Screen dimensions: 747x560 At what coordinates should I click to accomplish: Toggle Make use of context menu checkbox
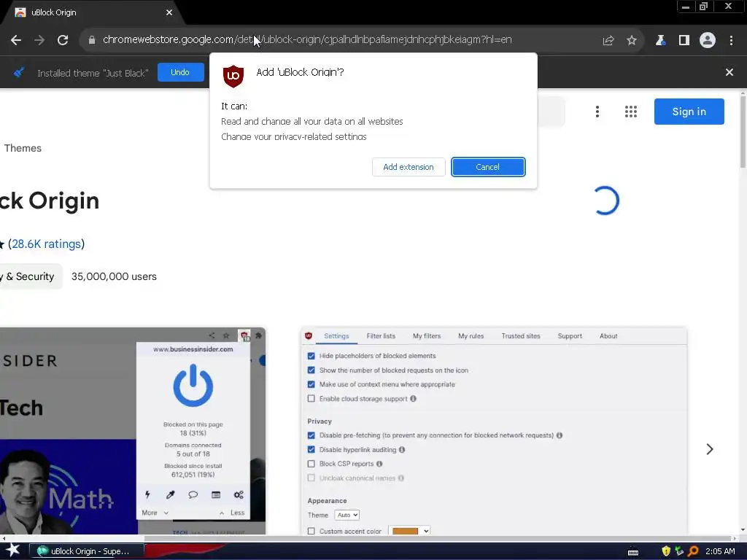(x=311, y=384)
